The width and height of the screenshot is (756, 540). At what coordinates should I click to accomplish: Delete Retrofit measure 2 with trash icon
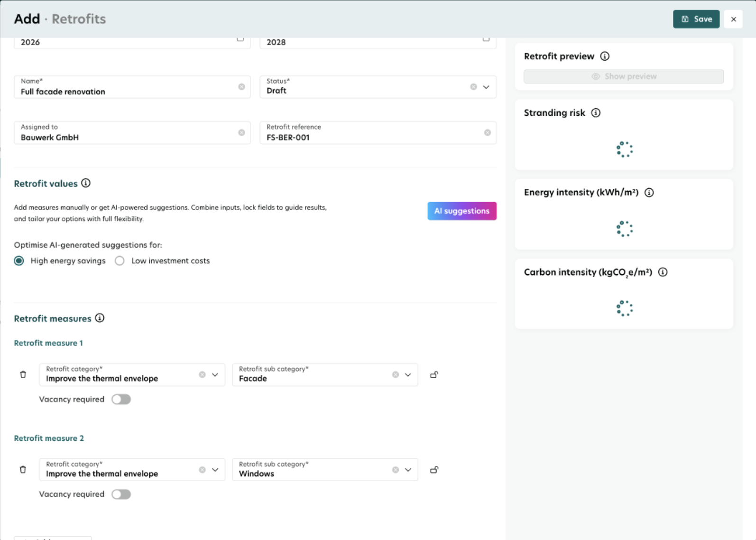click(23, 470)
